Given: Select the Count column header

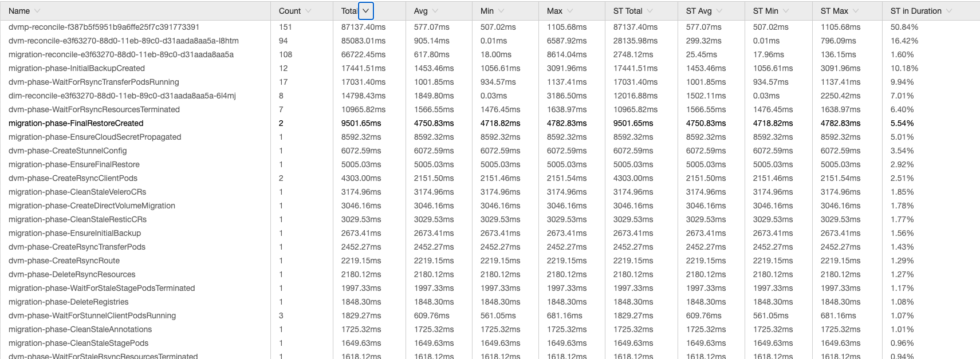Looking at the screenshot, I should (289, 10).
